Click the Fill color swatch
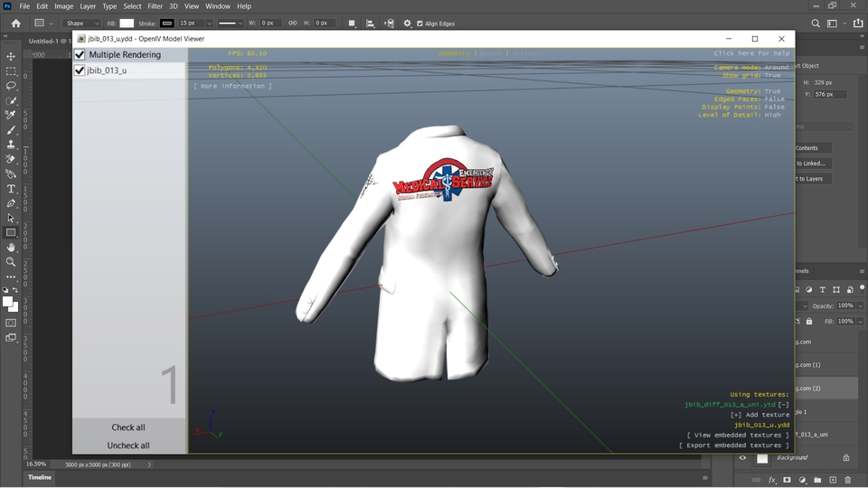 pyautogui.click(x=127, y=23)
